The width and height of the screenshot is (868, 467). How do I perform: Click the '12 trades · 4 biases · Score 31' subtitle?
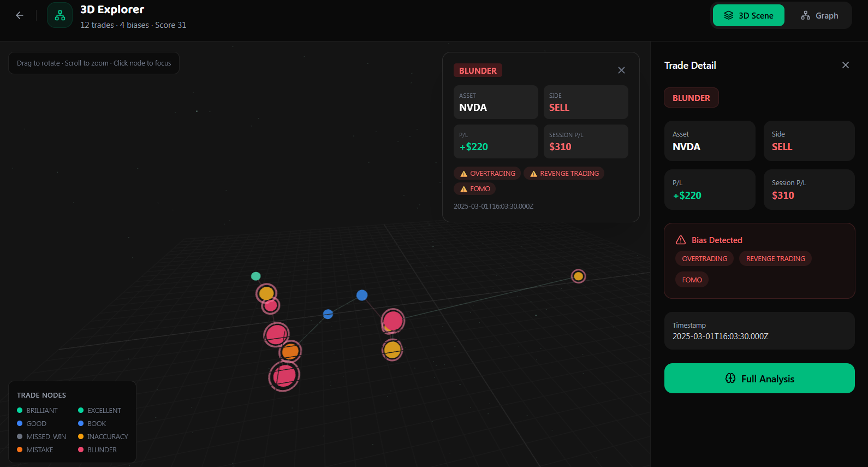133,25
